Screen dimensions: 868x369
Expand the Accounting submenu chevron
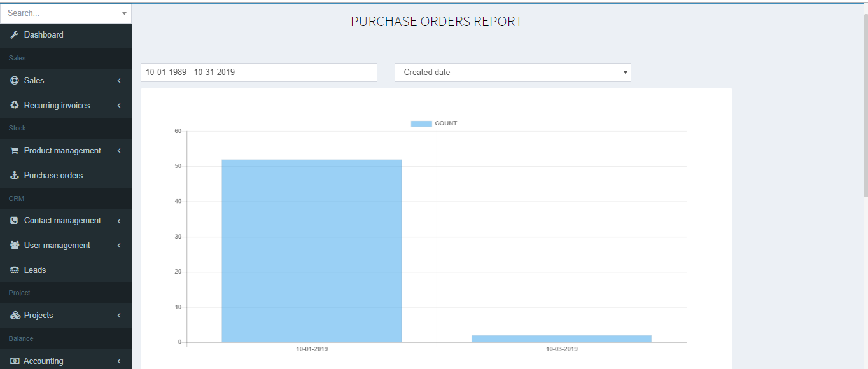[x=119, y=361]
